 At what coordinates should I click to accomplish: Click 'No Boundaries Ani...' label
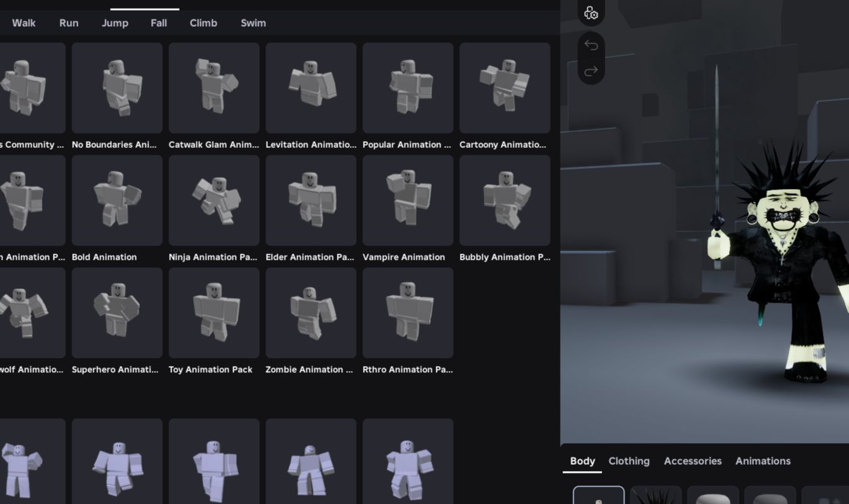click(114, 145)
